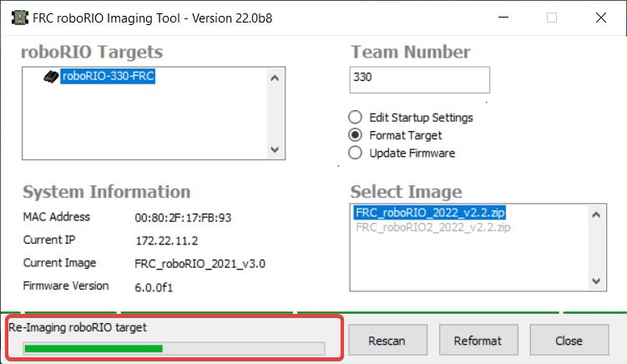Click the roboRIO device icon in targets list

click(x=51, y=77)
